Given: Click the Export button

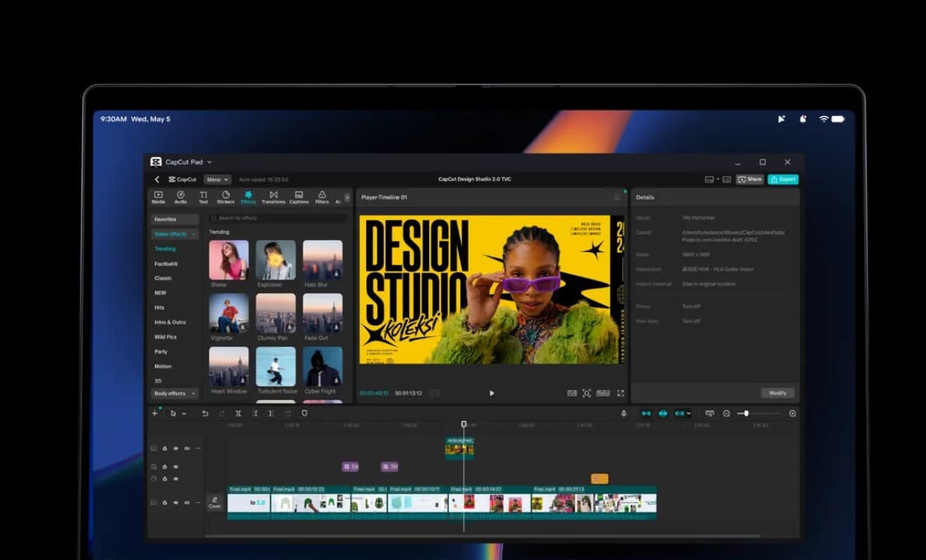Looking at the screenshot, I should (783, 180).
